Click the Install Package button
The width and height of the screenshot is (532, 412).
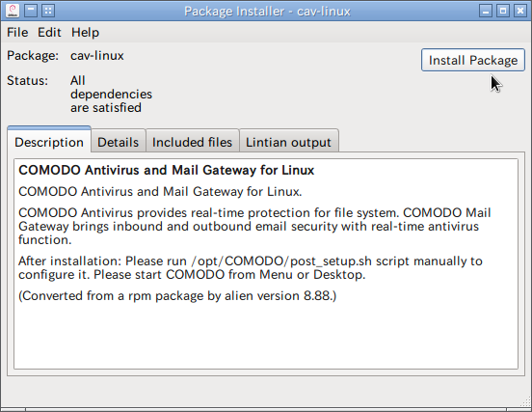click(473, 60)
